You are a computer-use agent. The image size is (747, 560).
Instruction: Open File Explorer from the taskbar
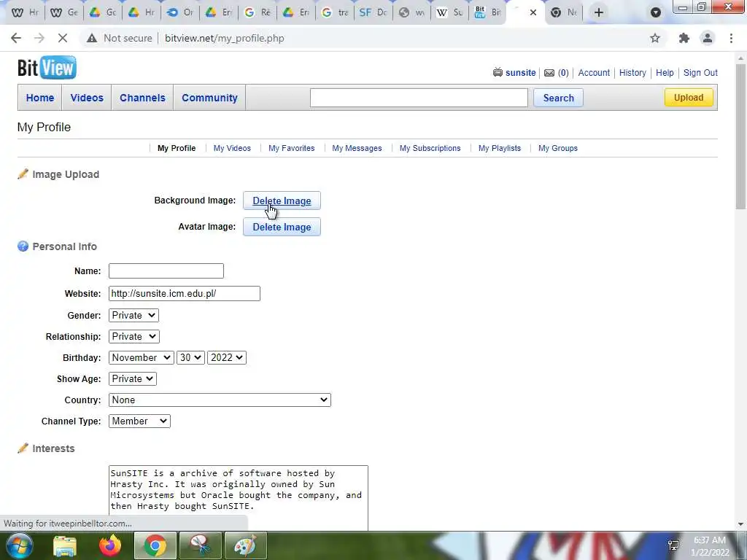[65, 545]
